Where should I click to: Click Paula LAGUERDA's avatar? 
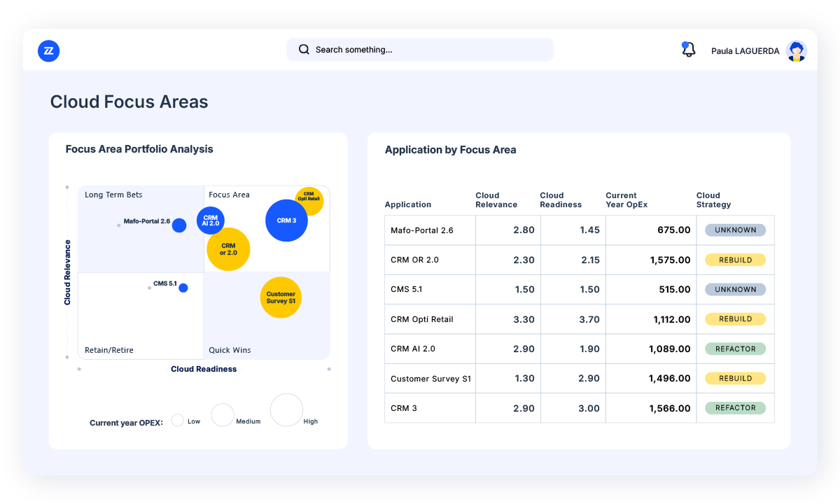pos(796,50)
